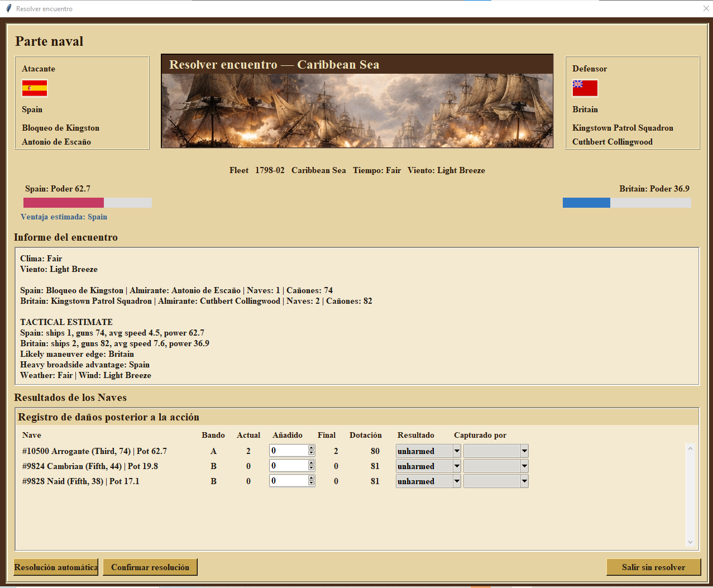Select ship row #9828 Naid

(81, 481)
